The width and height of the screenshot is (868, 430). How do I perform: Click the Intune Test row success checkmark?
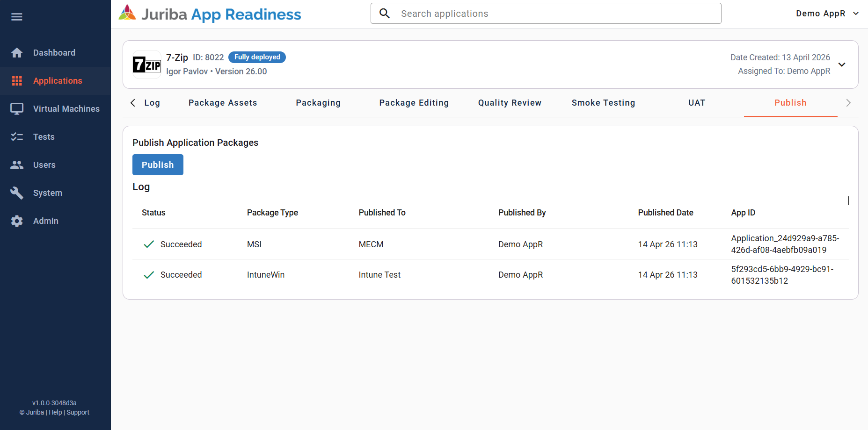[x=149, y=275]
